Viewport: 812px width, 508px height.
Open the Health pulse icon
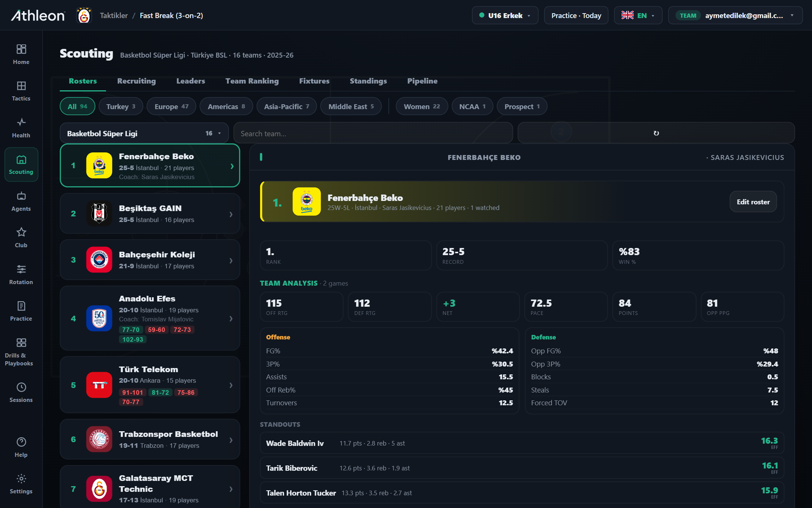21,122
